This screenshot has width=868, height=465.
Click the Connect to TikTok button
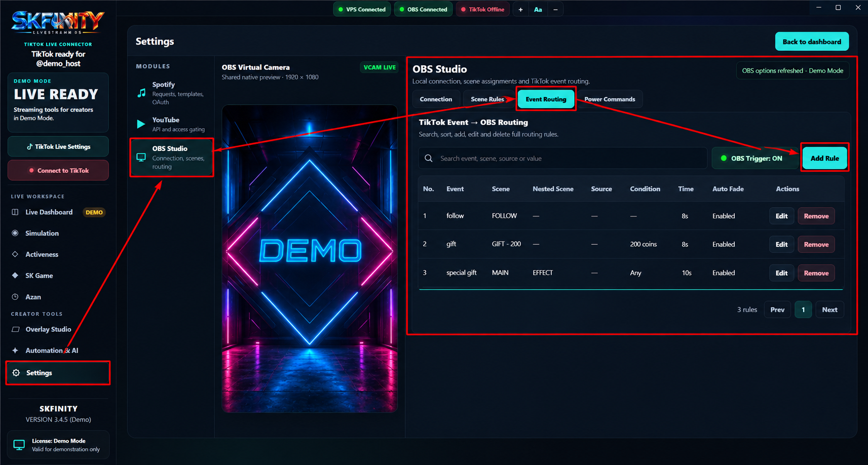[x=58, y=170]
